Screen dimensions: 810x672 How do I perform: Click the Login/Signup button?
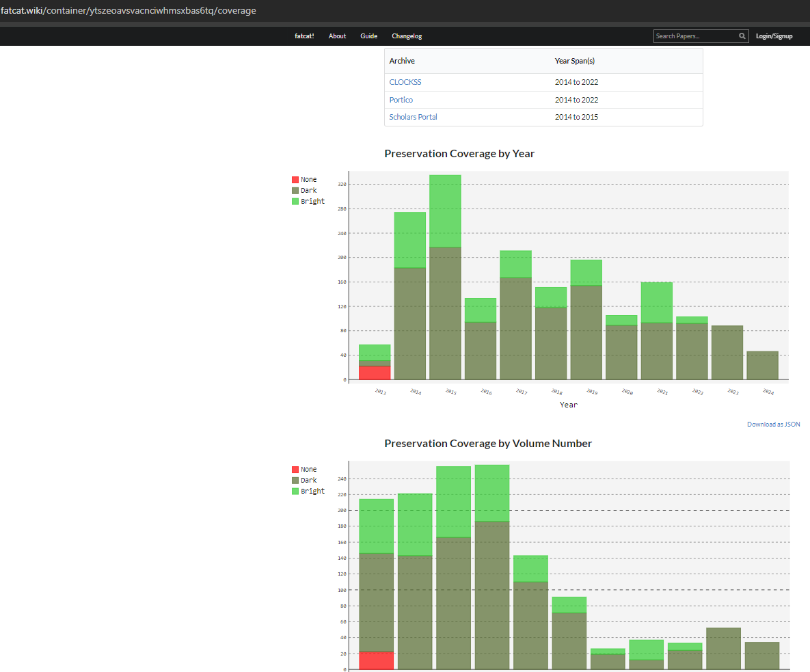tap(774, 36)
